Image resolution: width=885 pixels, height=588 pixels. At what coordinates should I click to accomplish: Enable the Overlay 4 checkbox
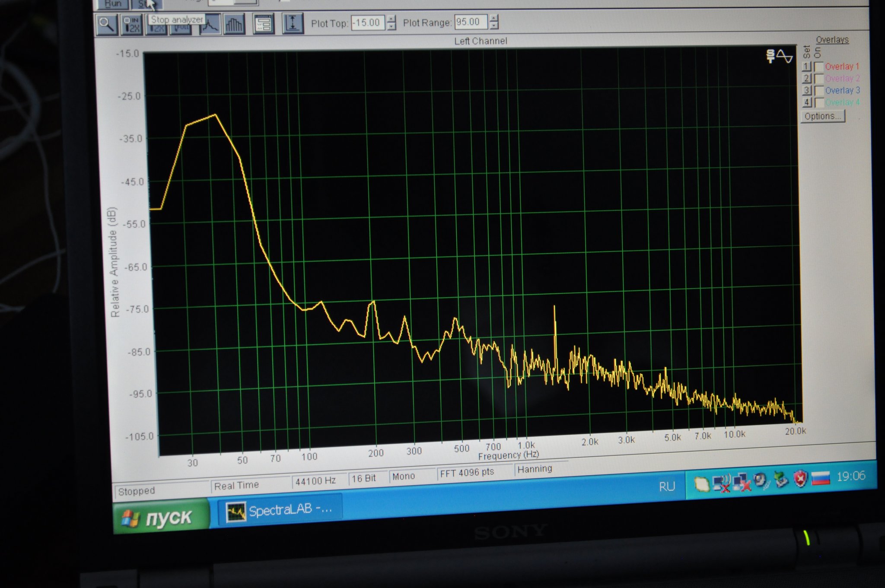pyautogui.click(x=818, y=103)
